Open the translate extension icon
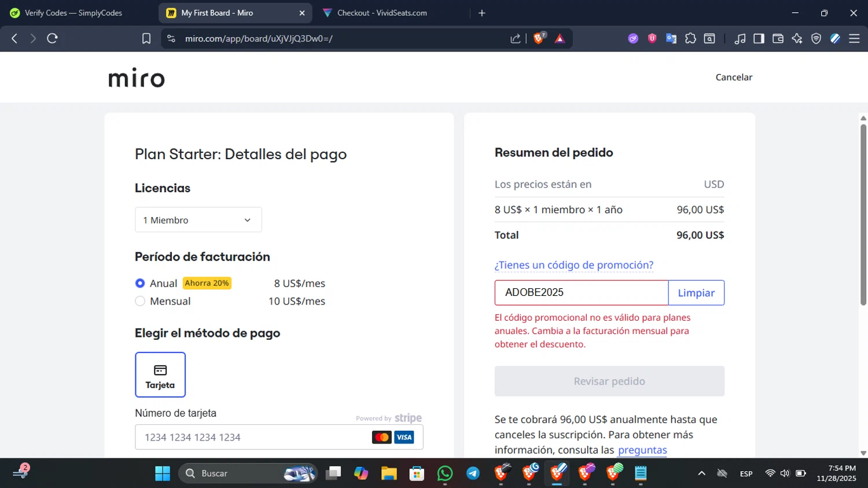The image size is (868, 488). 671,38
